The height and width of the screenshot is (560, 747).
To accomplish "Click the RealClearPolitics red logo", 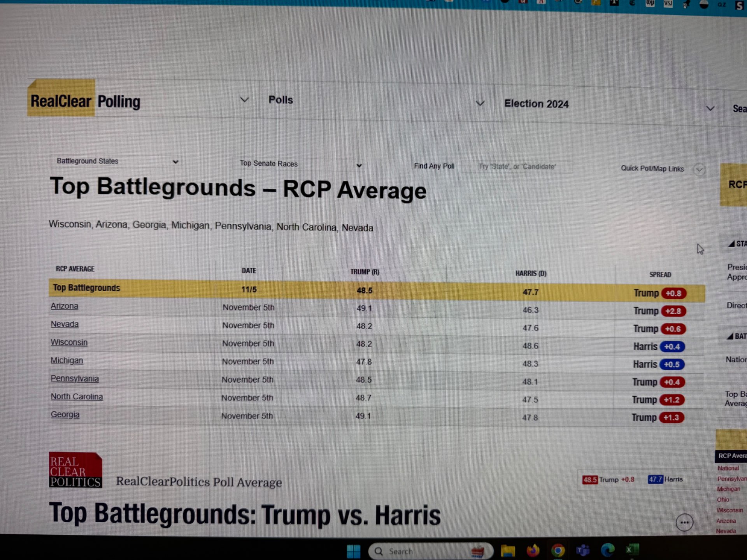I will 75,470.
